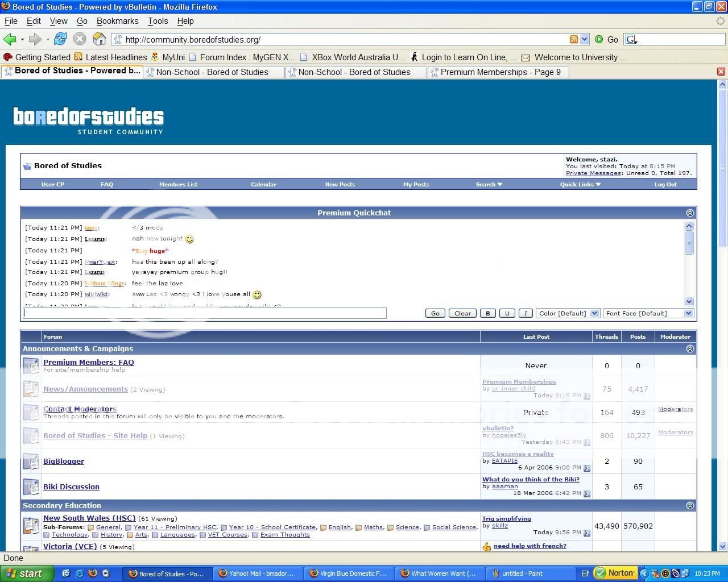
Task: Open Quick Links dropdown menu
Action: point(580,184)
